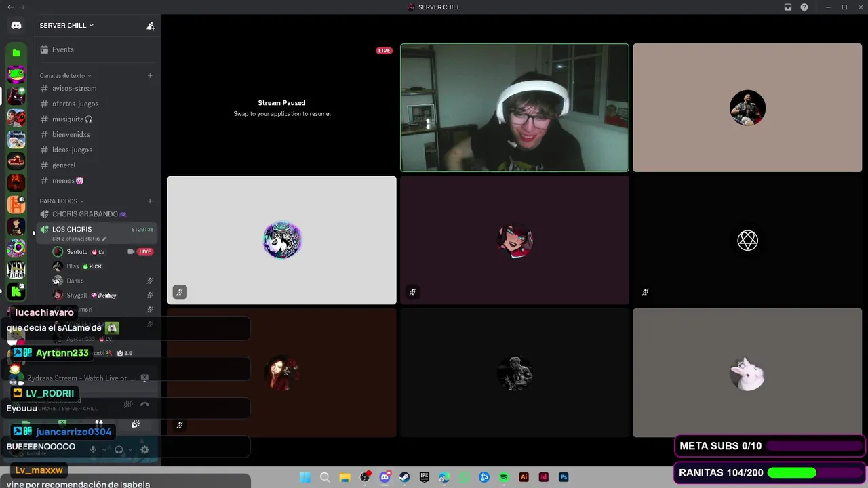Toggle headphones deafen in user panel
The height and width of the screenshot is (488, 868).
119,449
